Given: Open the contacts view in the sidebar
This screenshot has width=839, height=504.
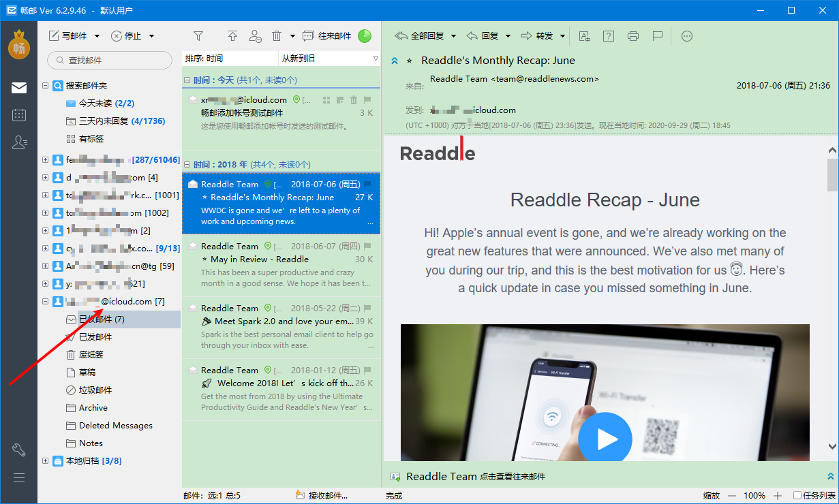Looking at the screenshot, I should [x=19, y=142].
